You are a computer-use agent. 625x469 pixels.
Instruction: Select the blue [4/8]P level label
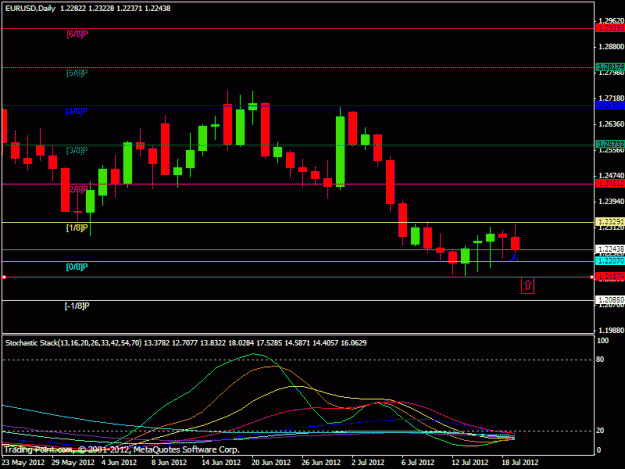pyautogui.click(x=77, y=112)
